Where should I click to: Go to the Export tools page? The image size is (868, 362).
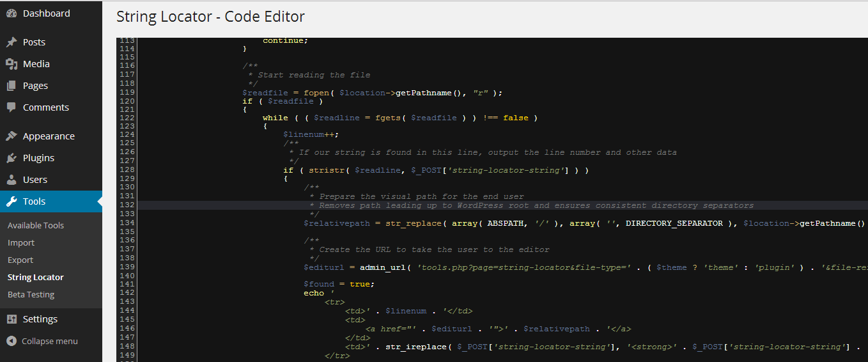(x=20, y=260)
